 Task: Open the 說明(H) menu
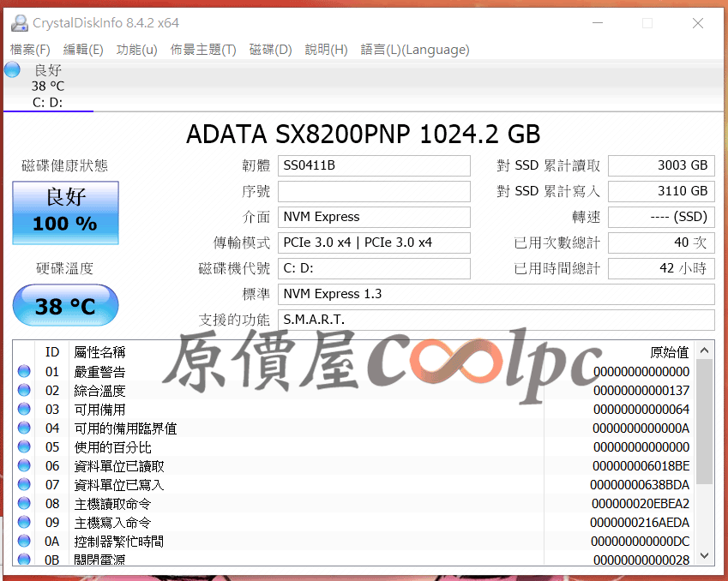(x=327, y=49)
